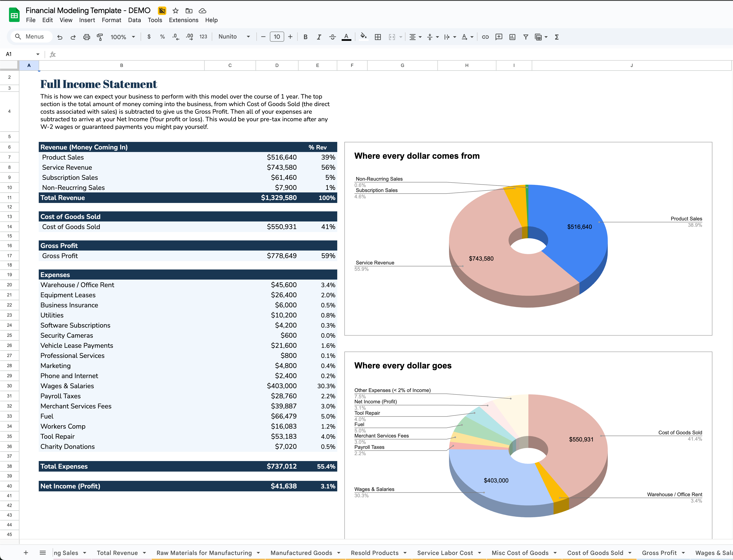
Task: Open the zoom level dropdown
Action: [122, 37]
